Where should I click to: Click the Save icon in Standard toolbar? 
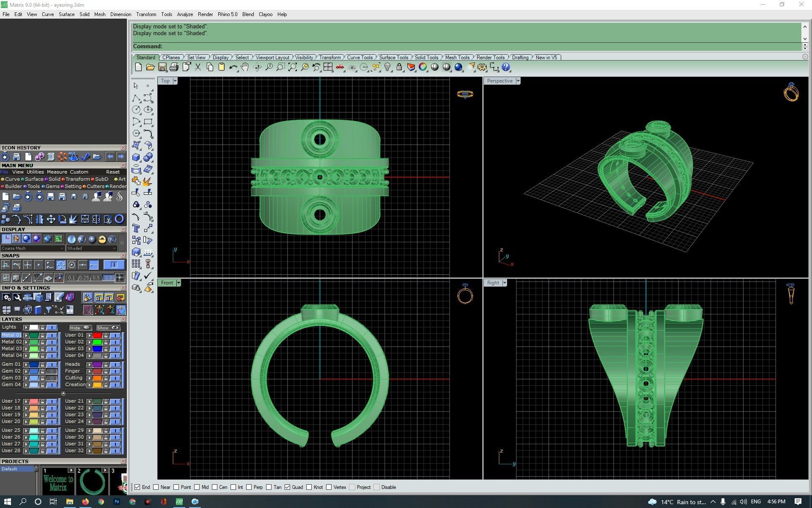pyautogui.click(x=162, y=67)
